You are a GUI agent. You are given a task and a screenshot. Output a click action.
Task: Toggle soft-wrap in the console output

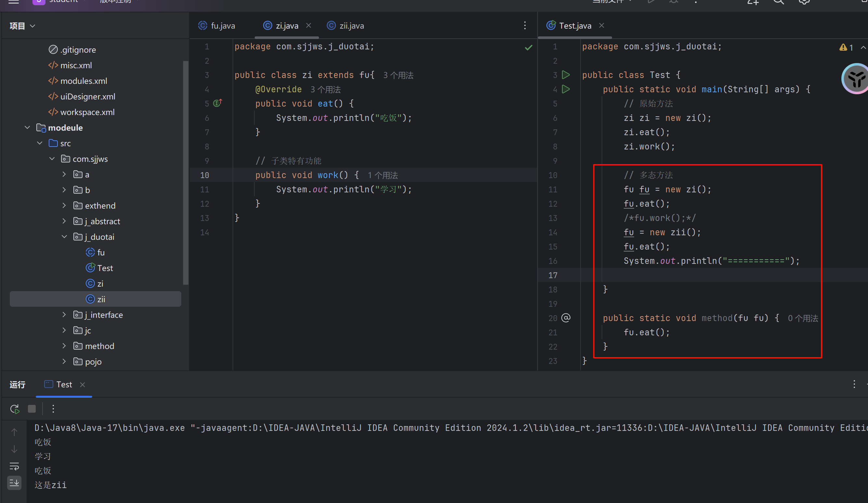pos(14,466)
